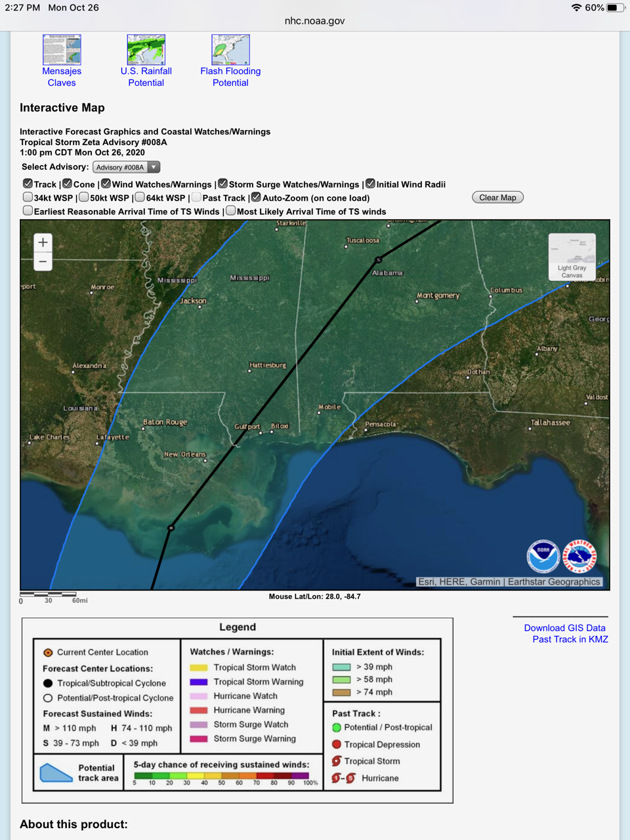Click the green Potential / Post-tropical icon

click(x=337, y=727)
